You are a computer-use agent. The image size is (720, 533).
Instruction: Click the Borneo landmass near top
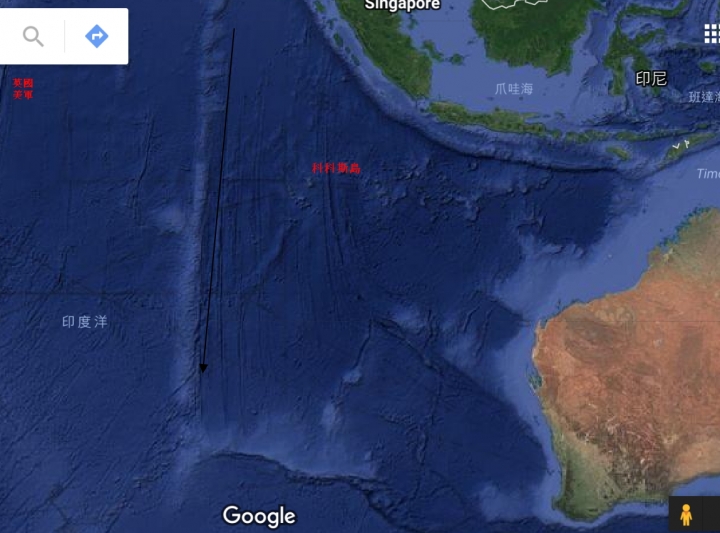click(x=535, y=34)
